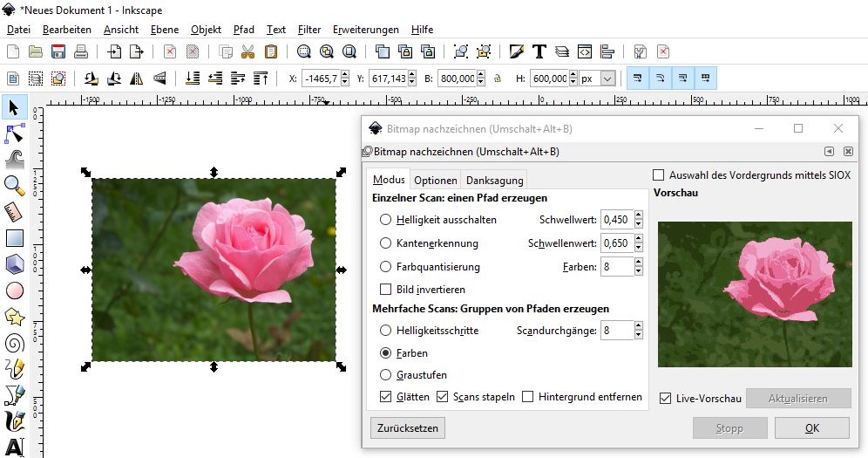Select the Node edit tool
Image resolution: width=868 pixels, height=458 pixels.
pyautogui.click(x=14, y=133)
